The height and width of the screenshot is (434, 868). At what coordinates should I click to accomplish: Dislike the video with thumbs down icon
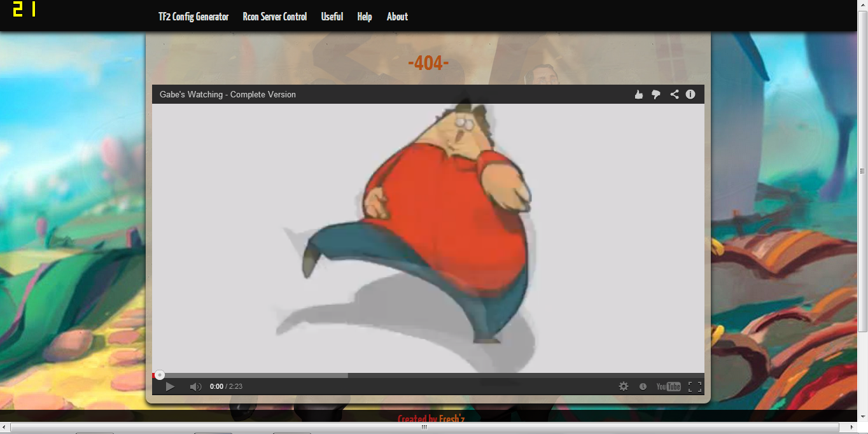coord(656,94)
